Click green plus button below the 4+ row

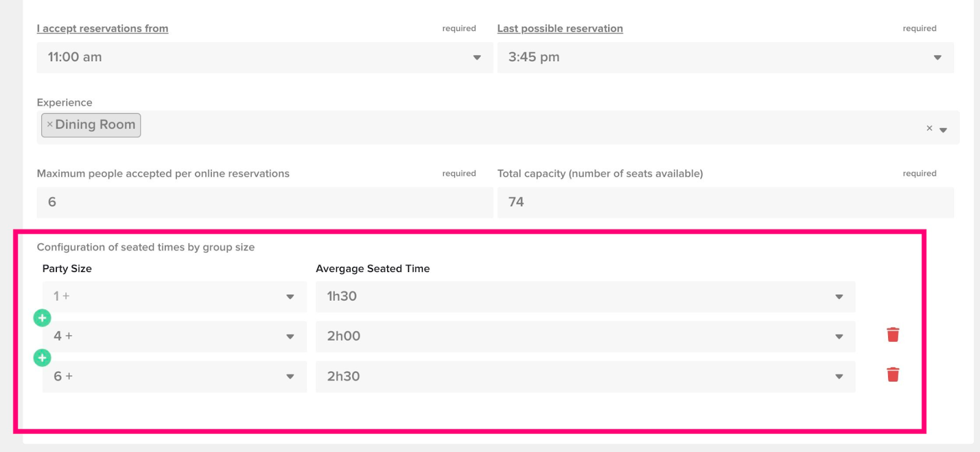pyautogui.click(x=42, y=358)
